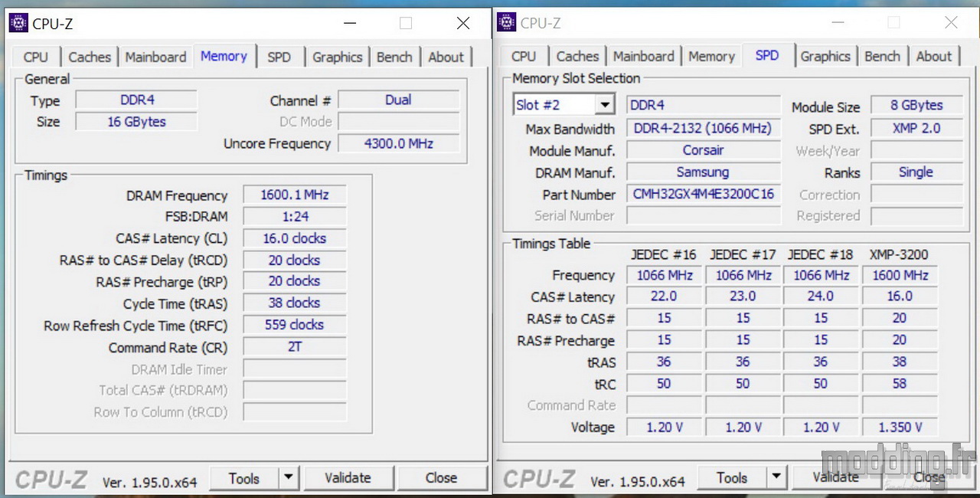Screen dimensions: 980x498
Task: Open the CPU tab in left CPU-Z window
Action: 36,57
